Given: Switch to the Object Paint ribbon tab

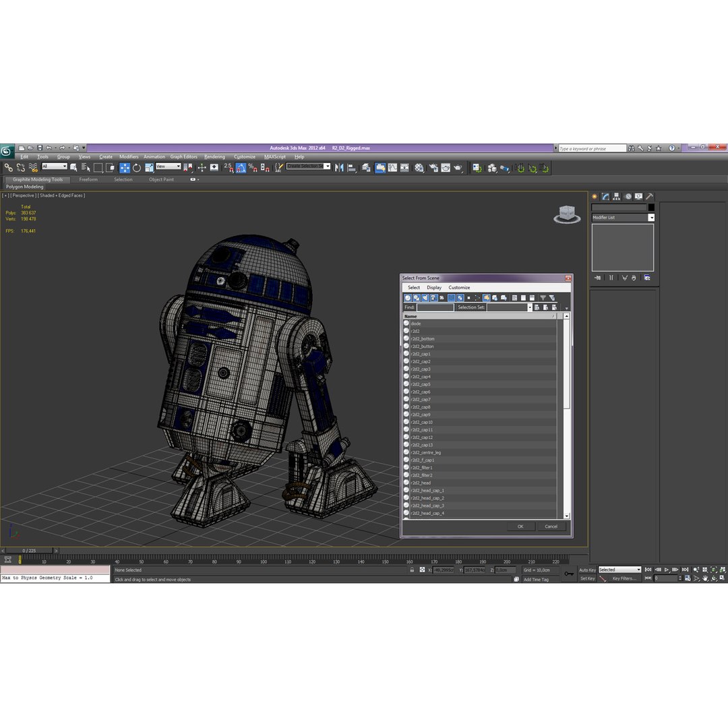Looking at the screenshot, I should (161, 179).
